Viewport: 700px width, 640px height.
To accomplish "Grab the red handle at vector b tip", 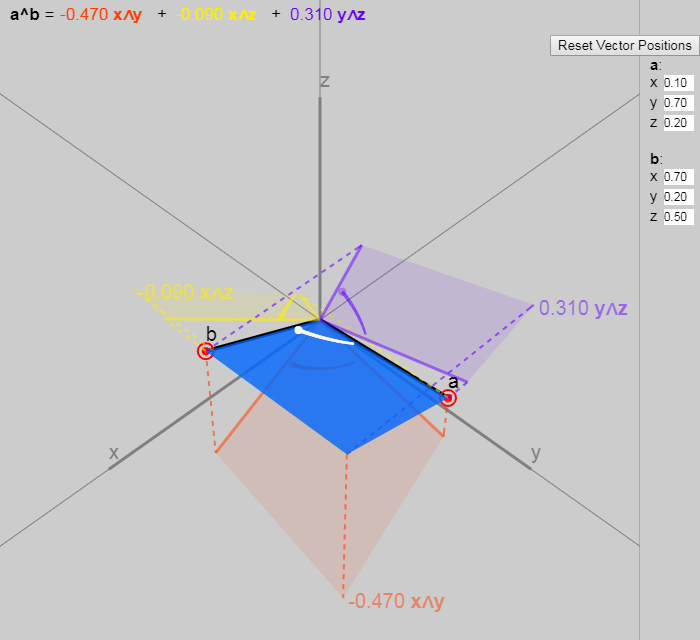I will coord(205,351).
